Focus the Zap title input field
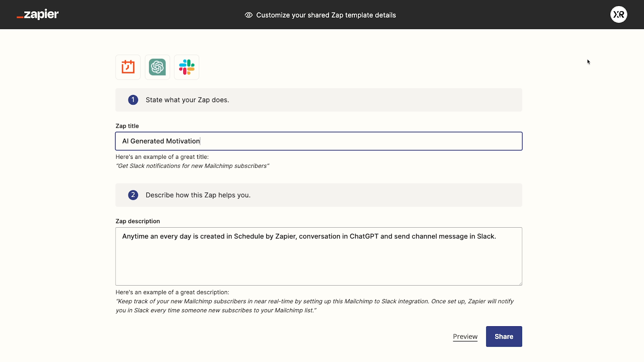The image size is (644, 362). 319,141
